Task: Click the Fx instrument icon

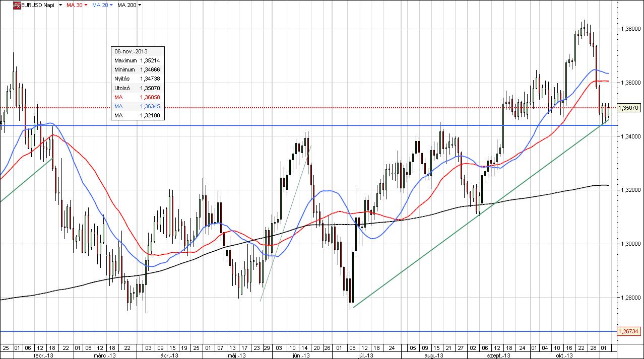Action: pyautogui.click(x=17, y=5)
